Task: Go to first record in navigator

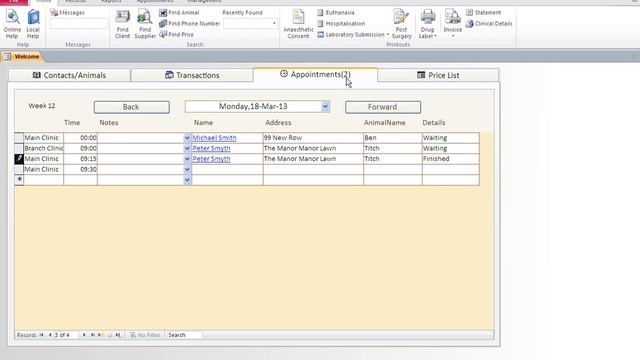Action: [42, 335]
